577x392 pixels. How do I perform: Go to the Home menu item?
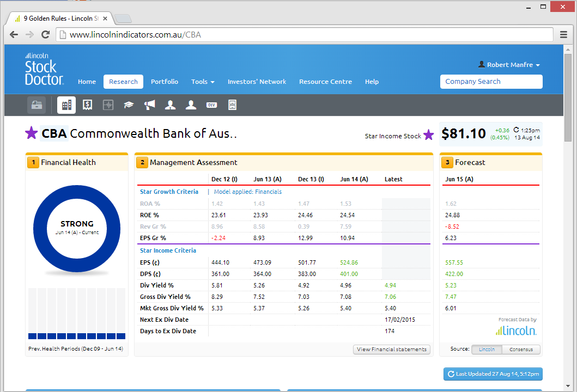pyautogui.click(x=87, y=82)
